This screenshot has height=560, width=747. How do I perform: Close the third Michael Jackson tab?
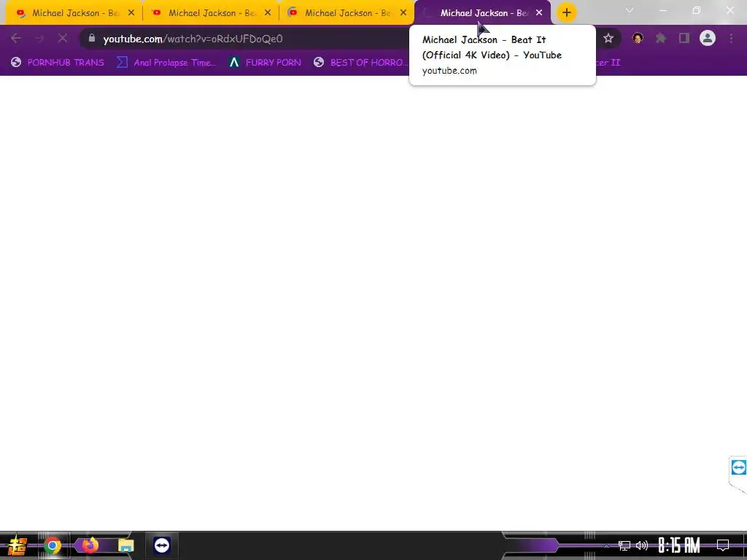pos(403,13)
